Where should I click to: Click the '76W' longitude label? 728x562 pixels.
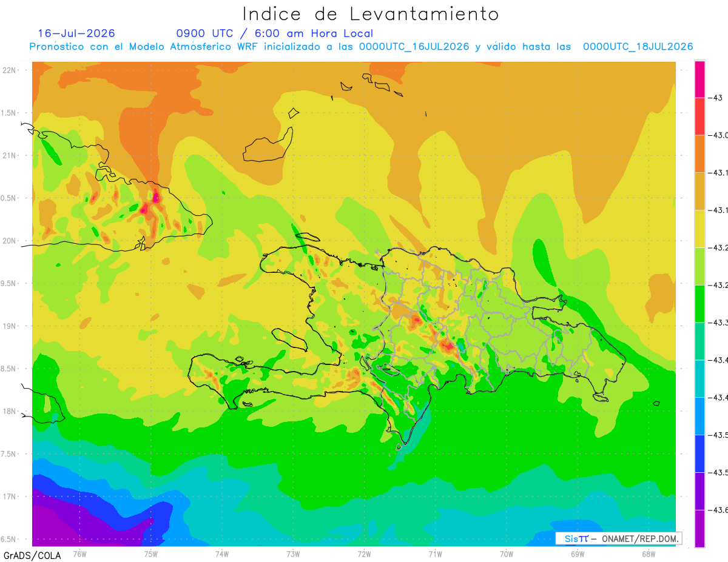(79, 554)
